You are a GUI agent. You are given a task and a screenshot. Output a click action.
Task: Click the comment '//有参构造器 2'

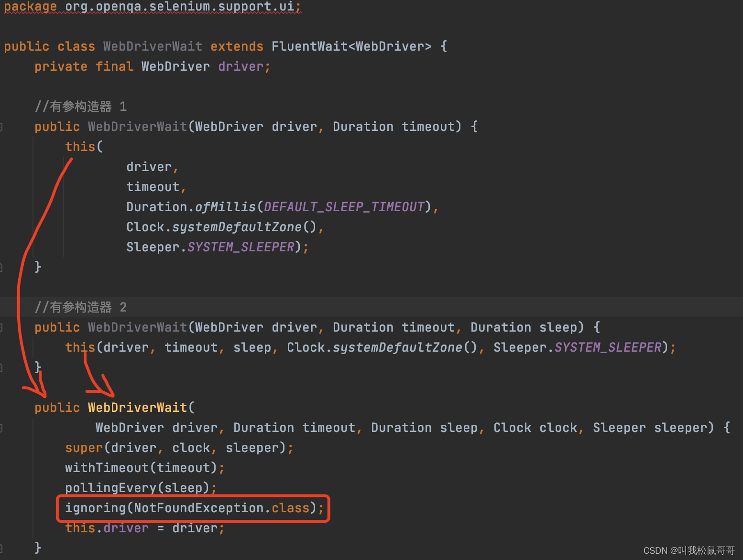pos(81,307)
